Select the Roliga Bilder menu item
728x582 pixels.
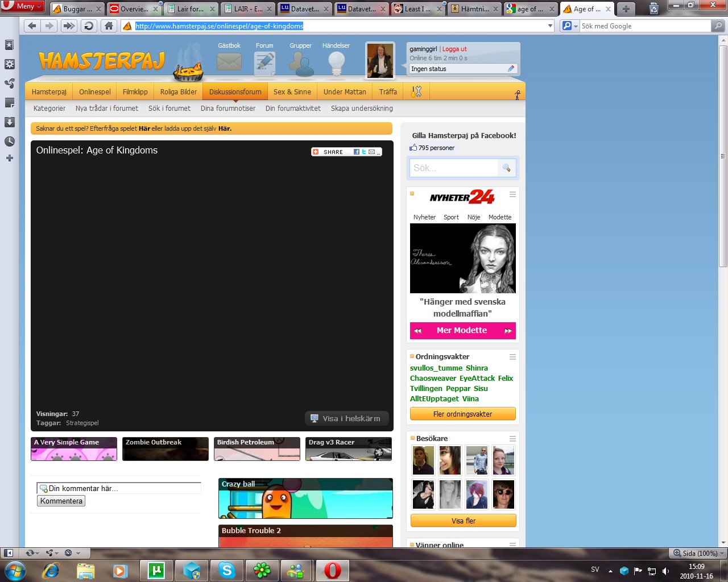click(179, 92)
